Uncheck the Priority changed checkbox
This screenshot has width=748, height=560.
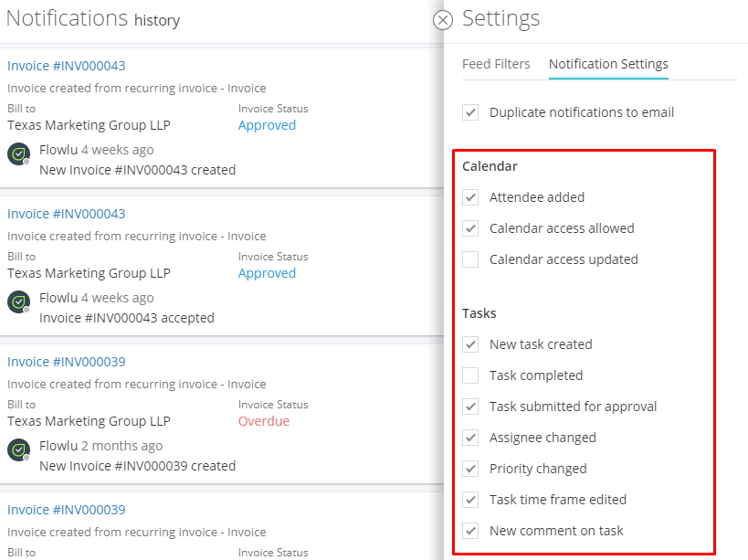click(x=470, y=469)
